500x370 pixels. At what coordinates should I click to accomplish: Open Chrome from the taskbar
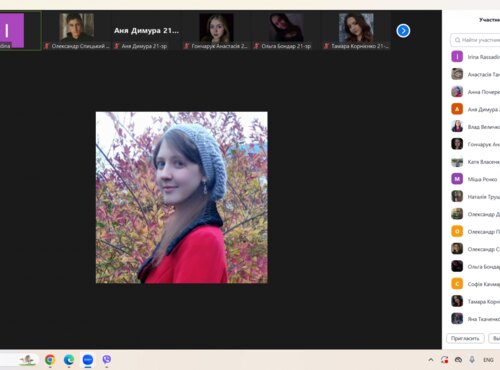click(50, 360)
